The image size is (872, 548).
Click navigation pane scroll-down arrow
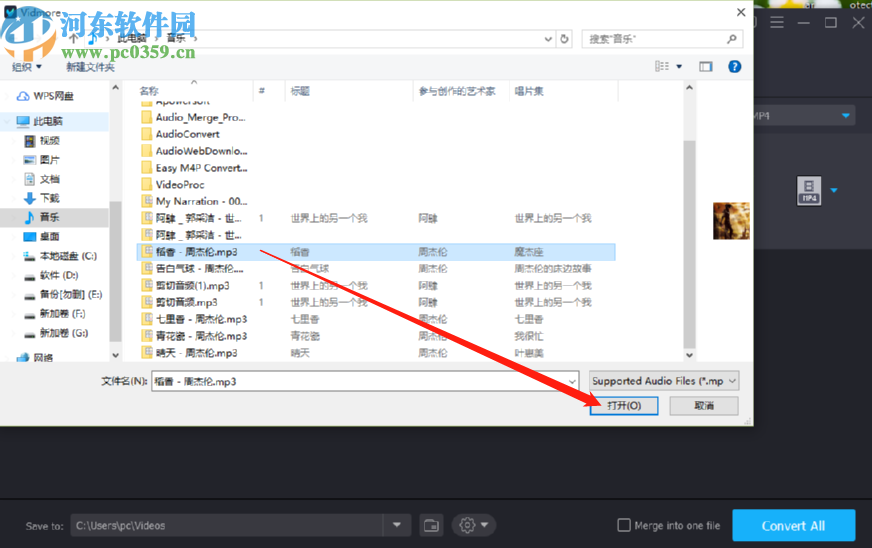click(115, 355)
